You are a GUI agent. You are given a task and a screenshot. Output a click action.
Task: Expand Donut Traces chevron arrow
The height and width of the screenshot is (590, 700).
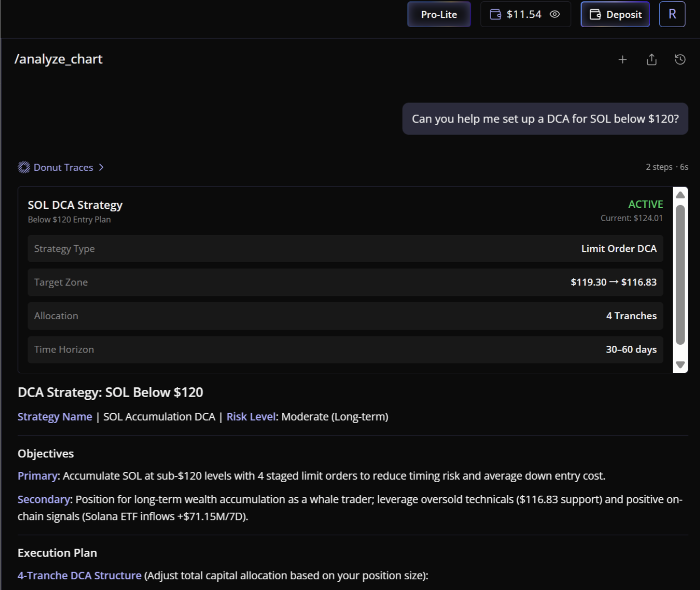[101, 167]
